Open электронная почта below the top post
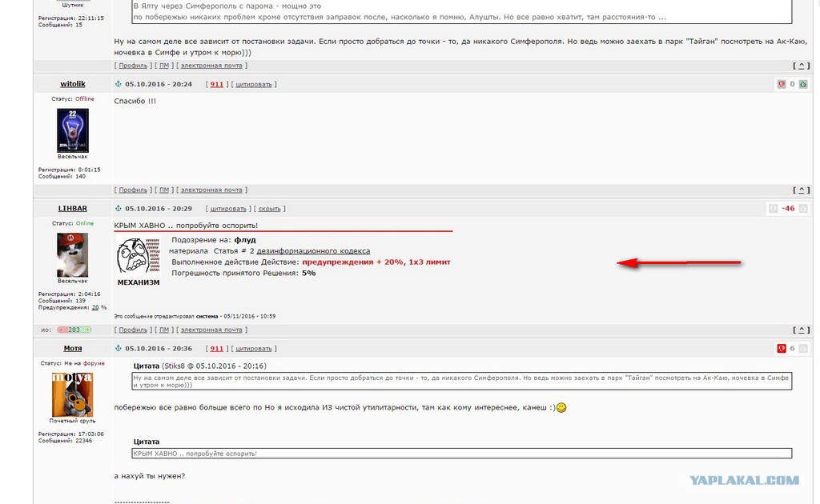The image size is (820, 504). [x=211, y=66]
